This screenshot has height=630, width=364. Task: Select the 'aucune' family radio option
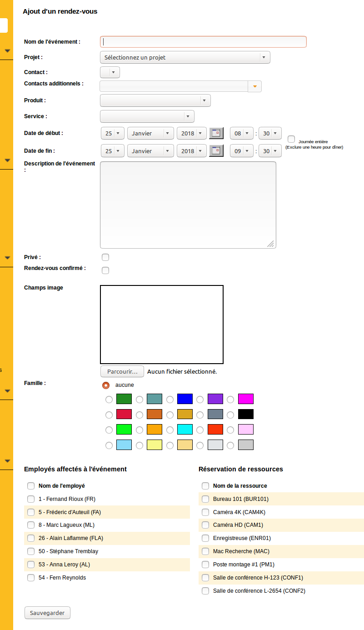106,385
